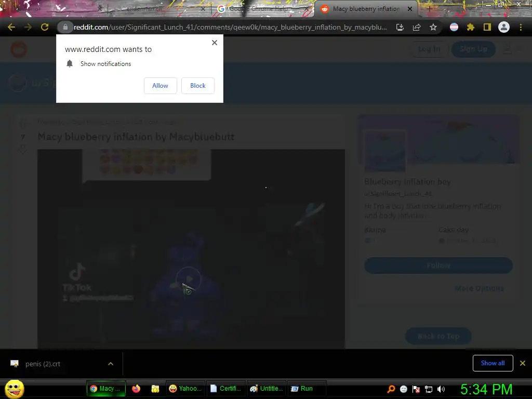The width and height of the screenshot is (532, 399).
Task: Open the Reddit header user dropdown
Action: 511,49
